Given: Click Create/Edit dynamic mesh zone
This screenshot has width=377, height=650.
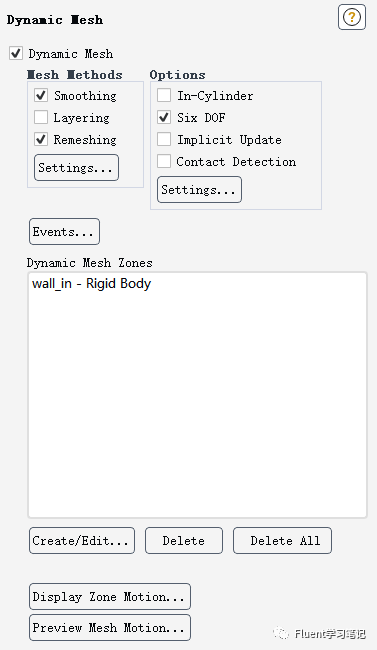Looking at the screenshot, I should pyautogui.click(x=82, y=541).
